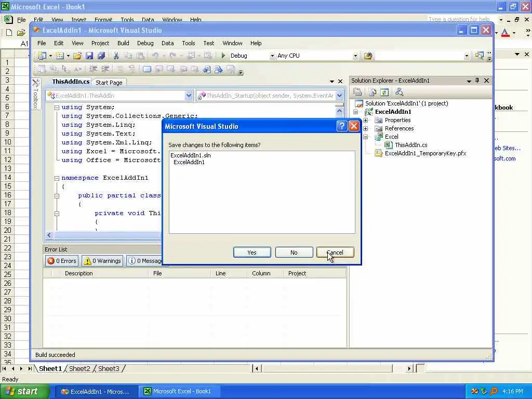Click Open File toolbar icon
The width and height of the screenshot is (532, 399).
coord(77,56)
